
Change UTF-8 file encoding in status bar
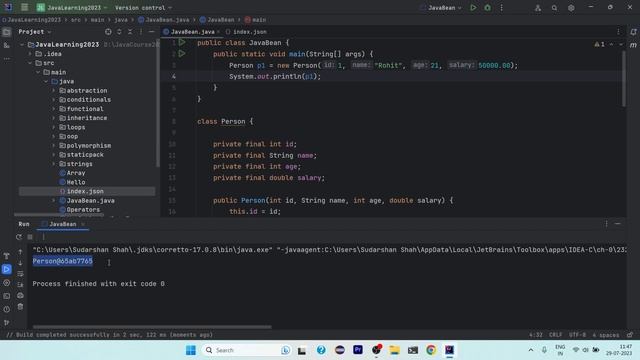click(x=577, y=335)
